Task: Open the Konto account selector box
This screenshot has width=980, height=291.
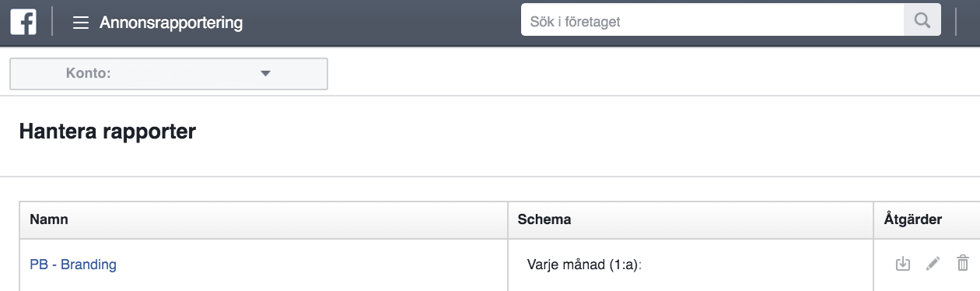Action: point(169,74)
